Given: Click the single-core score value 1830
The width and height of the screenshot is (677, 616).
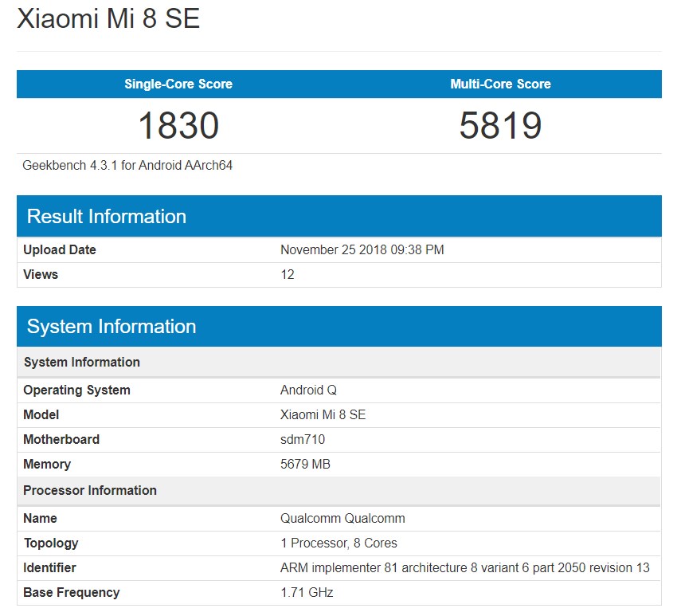Looking at the screenshot, I should 178,126.
